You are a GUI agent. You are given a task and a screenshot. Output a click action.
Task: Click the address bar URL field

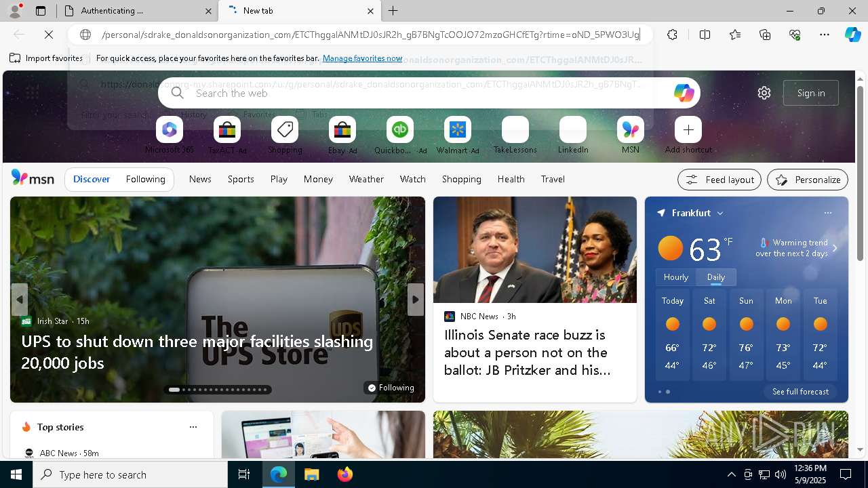coord(370,35)
